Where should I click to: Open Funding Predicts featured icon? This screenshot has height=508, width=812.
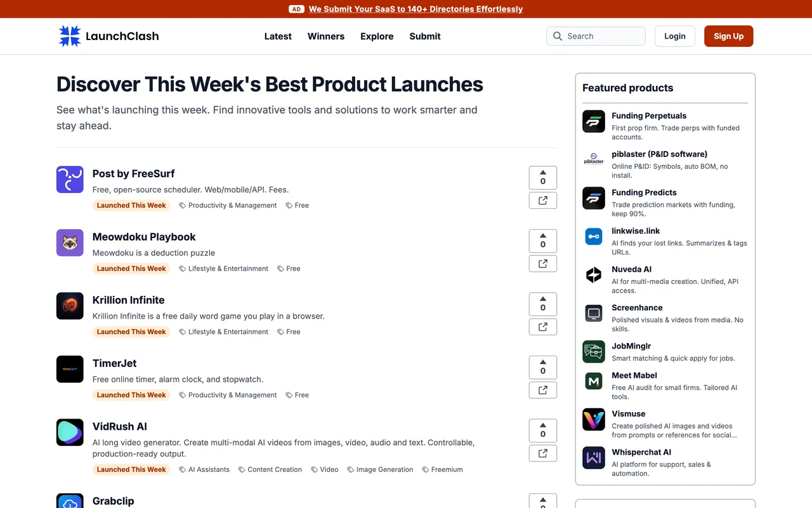coord(594,198)
